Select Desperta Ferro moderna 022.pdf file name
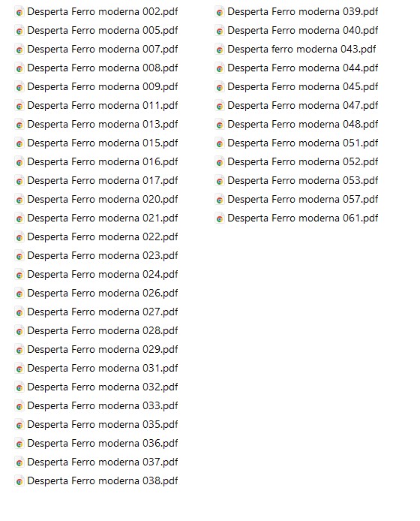Viewport: 420px width, 521px height. coord(103,237)
